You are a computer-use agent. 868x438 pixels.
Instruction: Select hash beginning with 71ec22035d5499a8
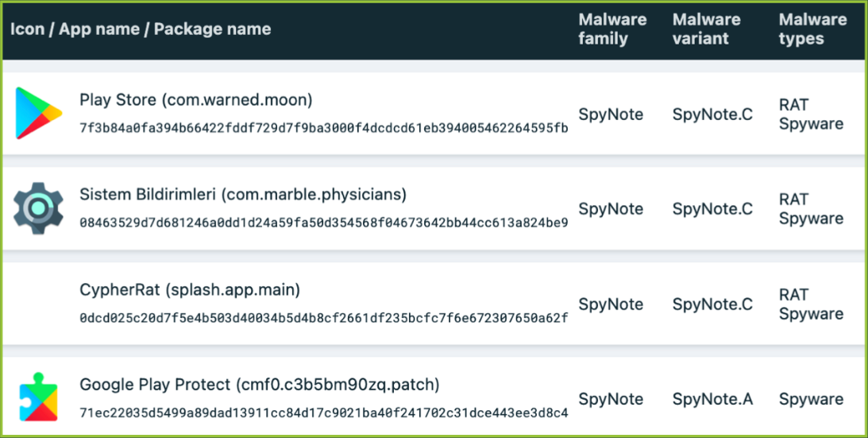tap(324, 413)
